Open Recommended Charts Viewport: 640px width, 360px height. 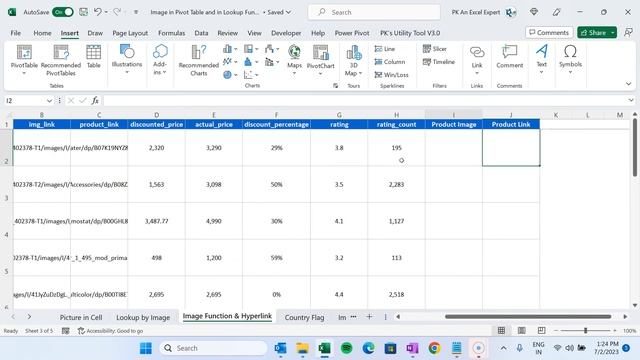199,60
